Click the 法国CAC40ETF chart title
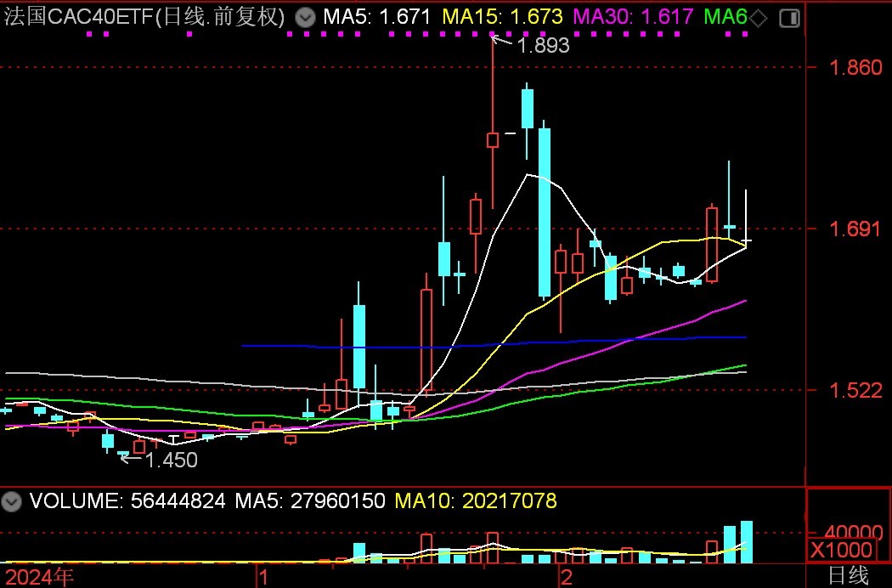This screenshot has width=892, height=588. point(144,17)
